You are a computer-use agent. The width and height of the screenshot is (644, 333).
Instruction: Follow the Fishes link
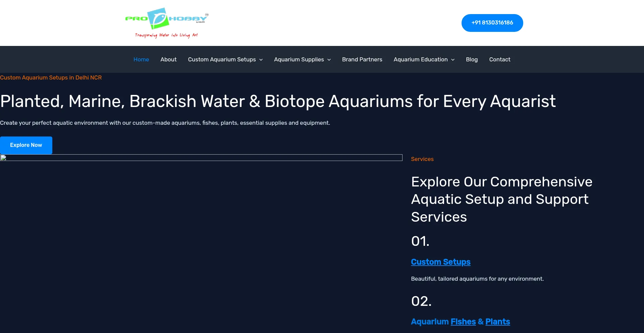pos(463,322)
